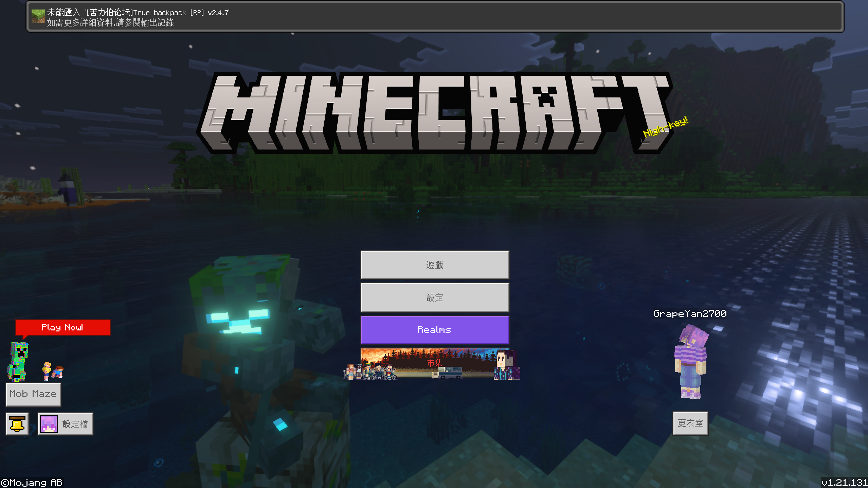
Task: Click the red Play Now! speech bubble
Action: tap(63, 327)
